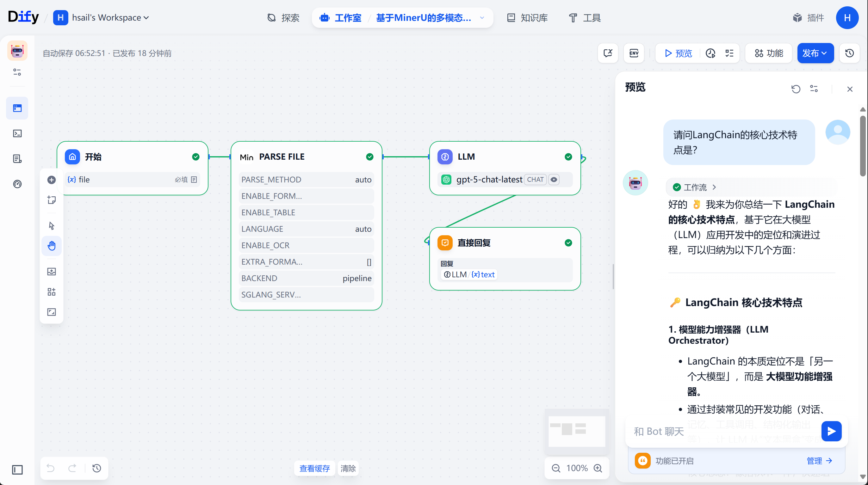Click the BACKEND pipeline parameter row
Viewport: 868px width, 485px height.
(306, 278)
